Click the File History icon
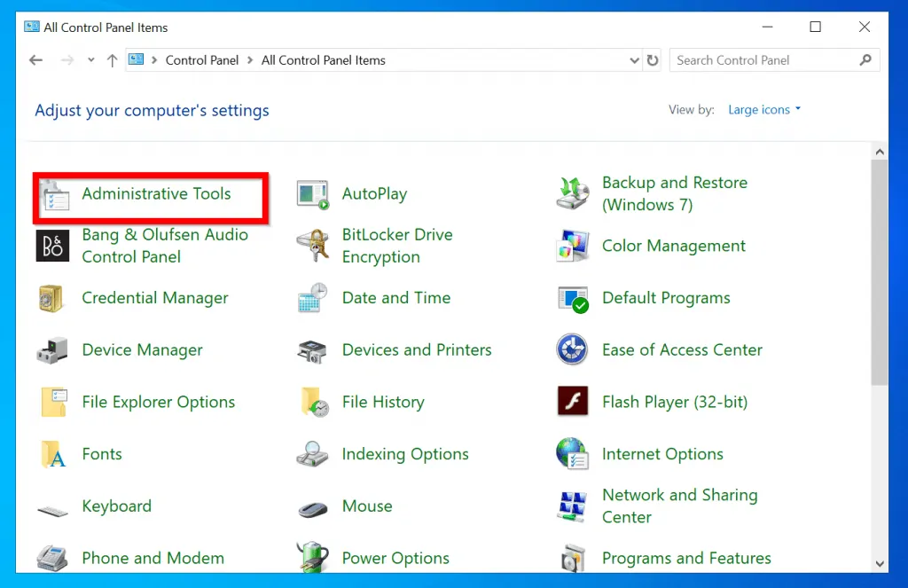 click(315, 402)
